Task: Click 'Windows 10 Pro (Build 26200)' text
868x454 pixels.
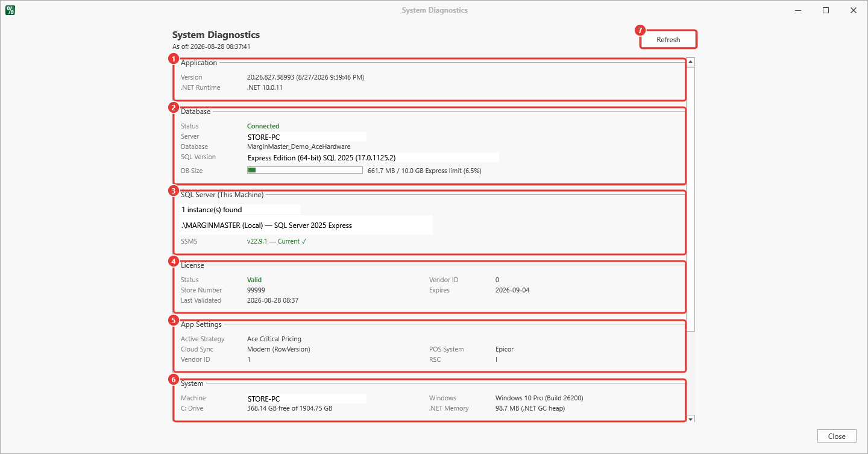Action: (x=539, y=398)
